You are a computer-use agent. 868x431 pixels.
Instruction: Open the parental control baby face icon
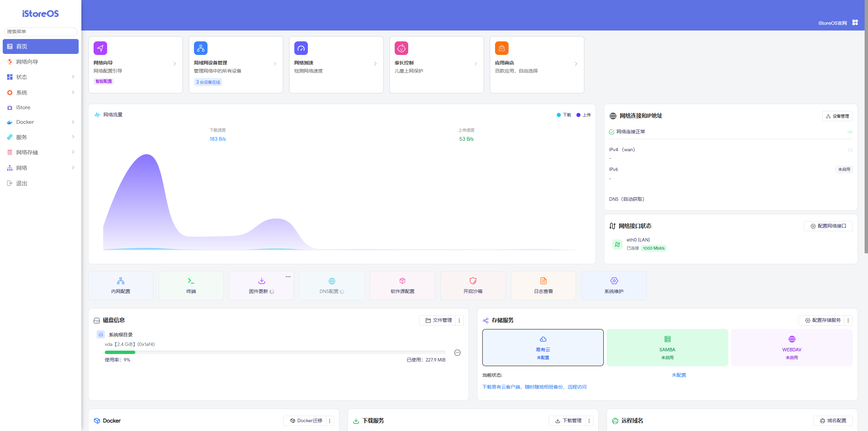click(401, 48)
